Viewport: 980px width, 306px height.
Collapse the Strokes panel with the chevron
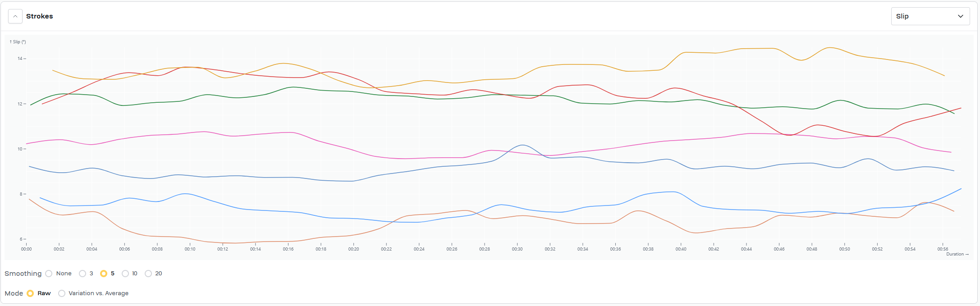pyautogui.click(x=15, y=16)
